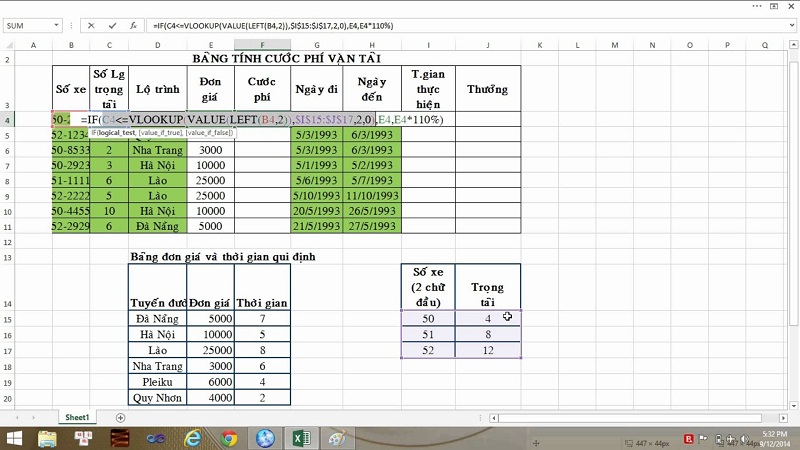Select the row 12 header

click(x=7, y=242)
